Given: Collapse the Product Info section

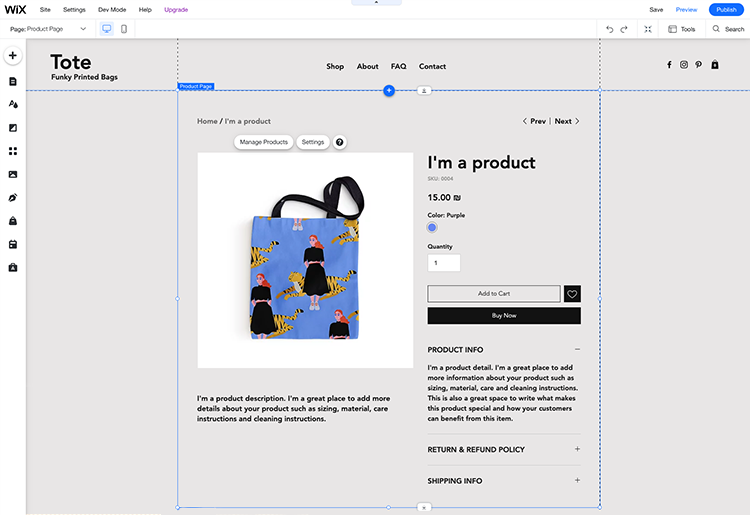Looking at the screenshot, I should point(577,349).
